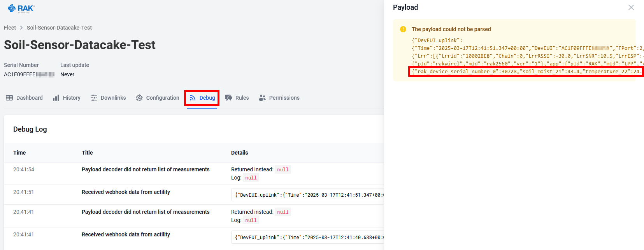This screenshot has height=250, width=644.
Task: Switch to the Permissions tab
Action: click(279, 98)
